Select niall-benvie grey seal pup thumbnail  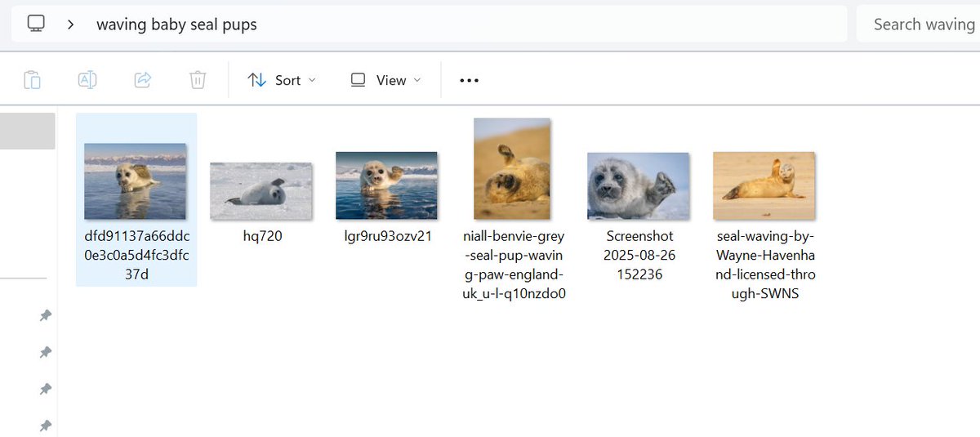(x=512, y=168)
